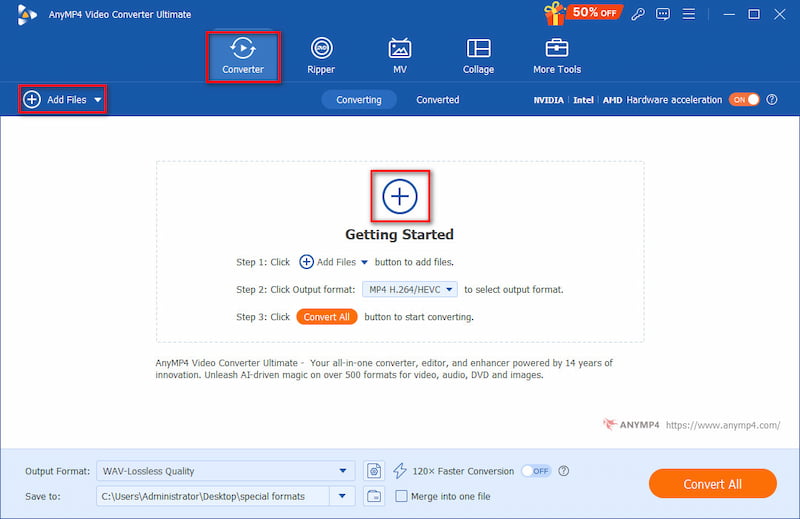Maximize the AnyMP4 window
Screen dimensions: 800x519
pyautogui.click(x=754, y=14)
